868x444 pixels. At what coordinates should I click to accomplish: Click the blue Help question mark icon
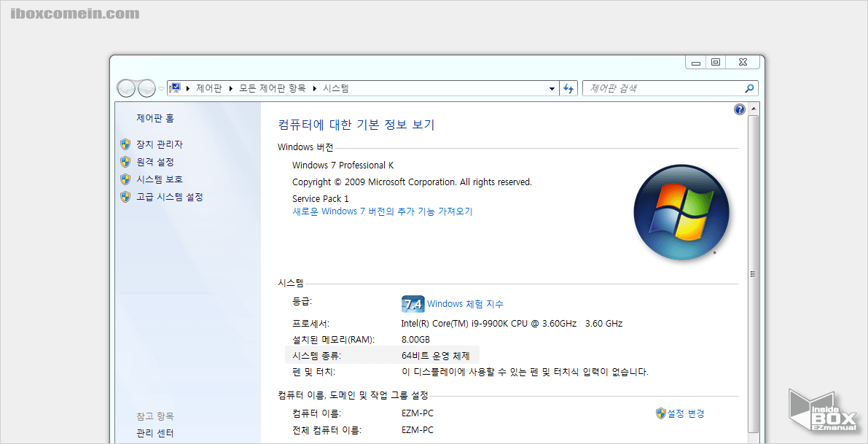(x=739, y=109)
